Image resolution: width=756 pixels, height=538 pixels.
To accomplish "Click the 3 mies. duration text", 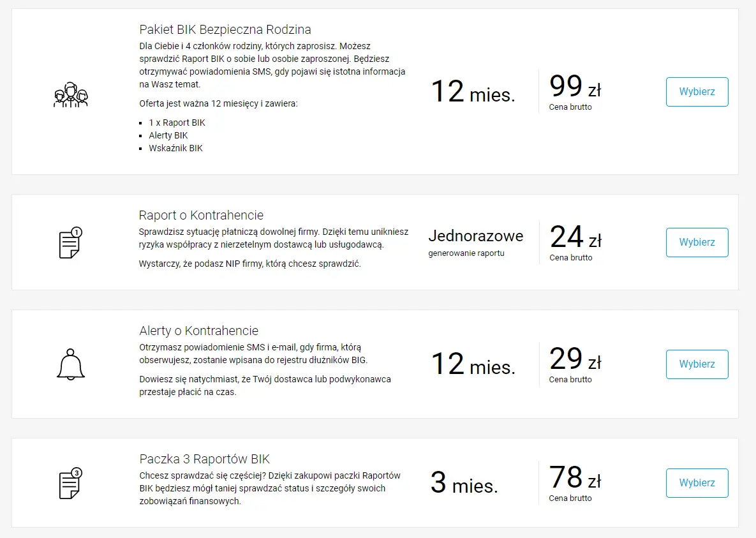I will (x=464, y=482).
